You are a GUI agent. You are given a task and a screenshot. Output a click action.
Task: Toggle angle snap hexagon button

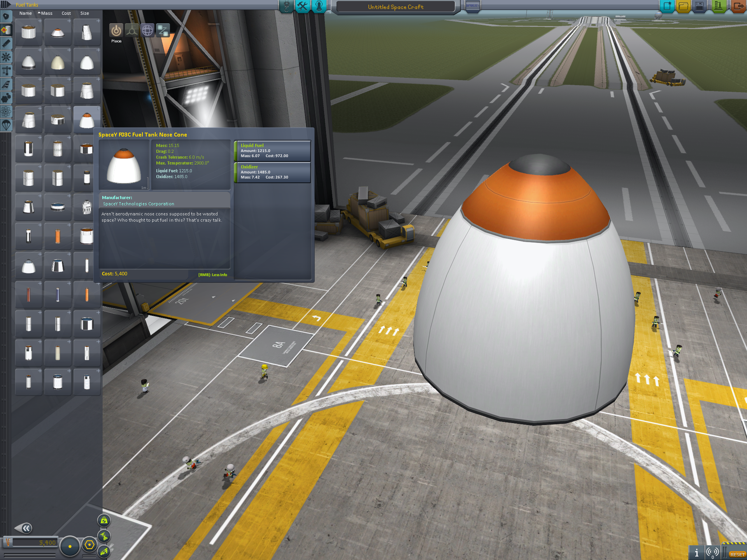89,545
